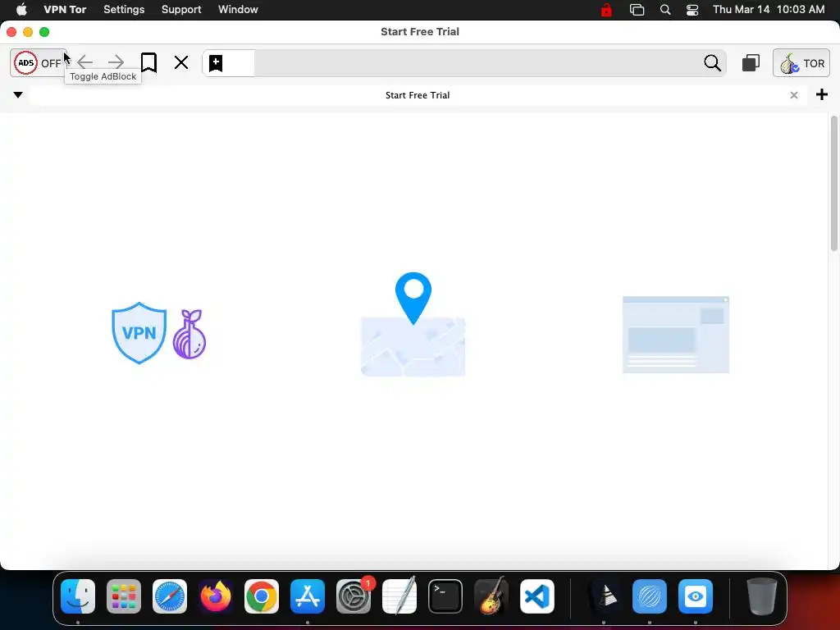Open the VPN Tor app menu
Screen dimensions: 840x630
(65, 9)
